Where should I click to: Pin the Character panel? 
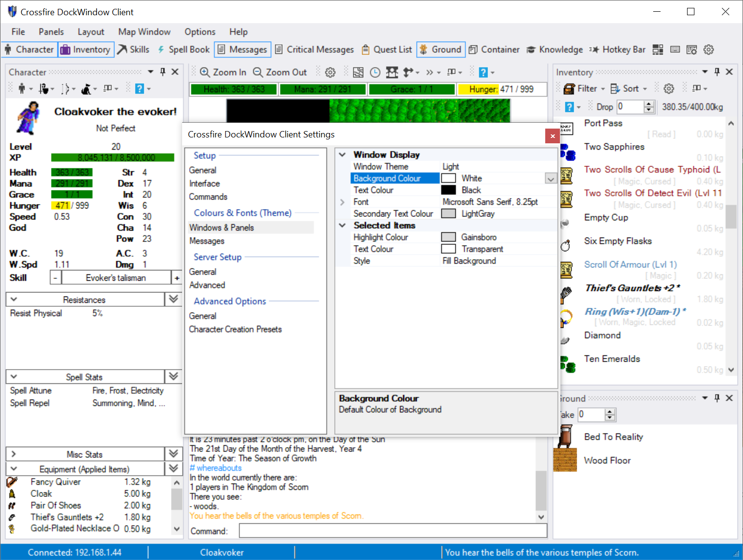pyautogui.click(x=163, y=72)
